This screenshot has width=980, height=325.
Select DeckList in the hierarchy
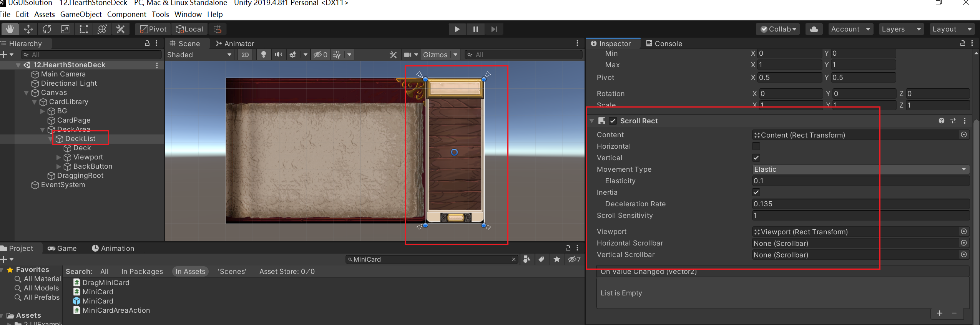[80, 139]
